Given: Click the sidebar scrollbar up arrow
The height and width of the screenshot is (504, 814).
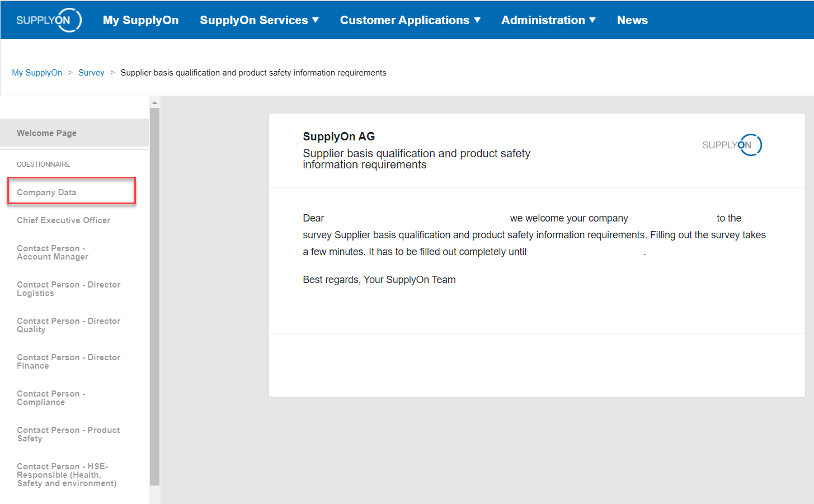Looking at the screenshot, I should click(155, 103).
